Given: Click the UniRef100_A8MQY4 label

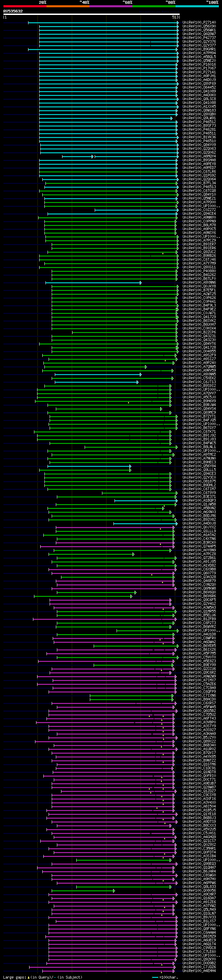Looking at the screenshot, I should 199,156.
